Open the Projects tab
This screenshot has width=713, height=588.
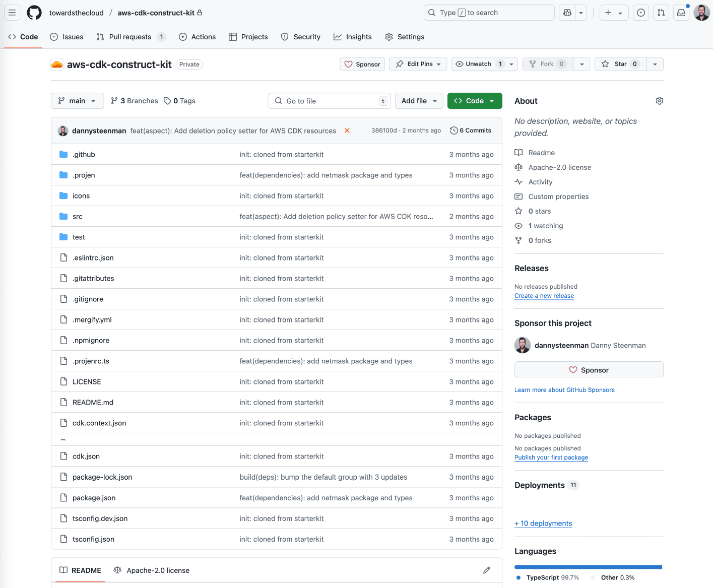pos(248,37)
